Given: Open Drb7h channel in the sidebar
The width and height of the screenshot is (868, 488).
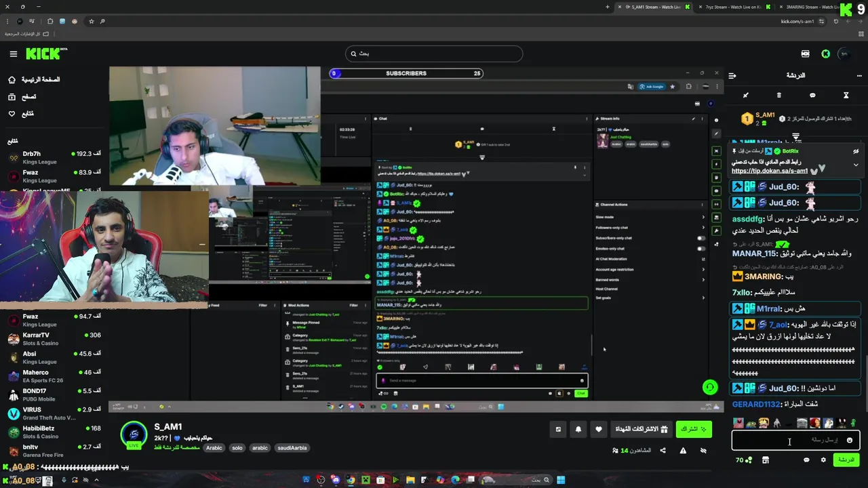Looking at the screenshot, I should click(54, 157).
